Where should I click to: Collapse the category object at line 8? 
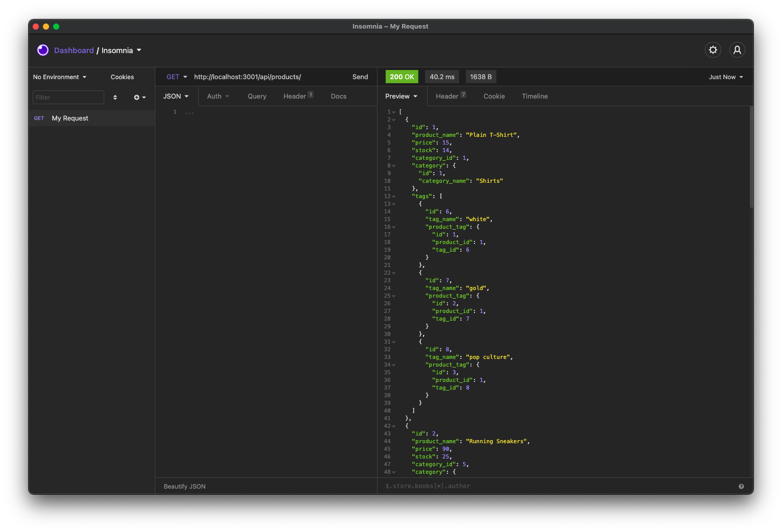(x=394, y=166)
